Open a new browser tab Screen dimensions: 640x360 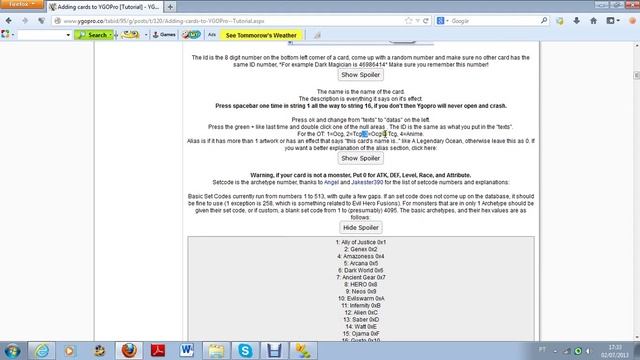click(170, 7)
